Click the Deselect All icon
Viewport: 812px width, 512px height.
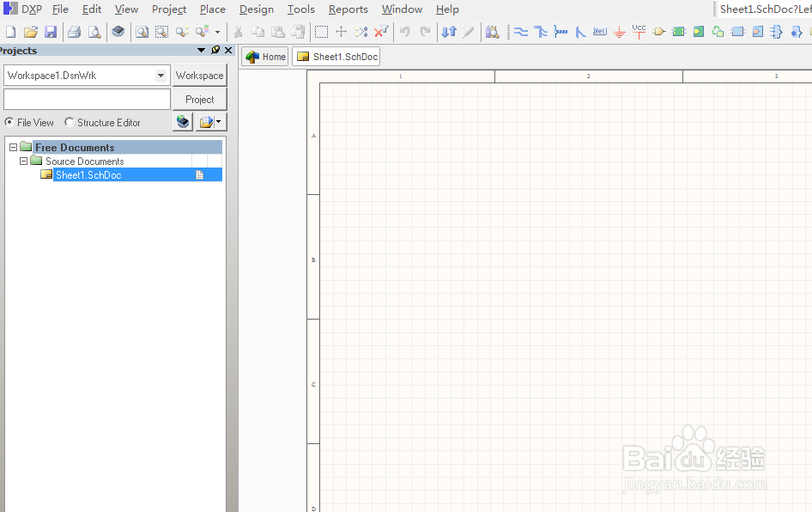[x=361, y=32]
